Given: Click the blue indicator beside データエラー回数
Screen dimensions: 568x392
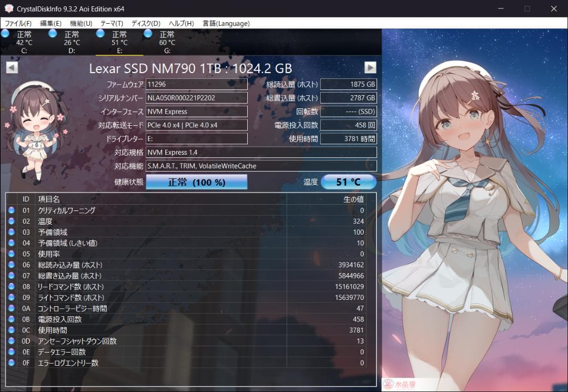Looking at the screenshot, I should click(x=13, y=352).
